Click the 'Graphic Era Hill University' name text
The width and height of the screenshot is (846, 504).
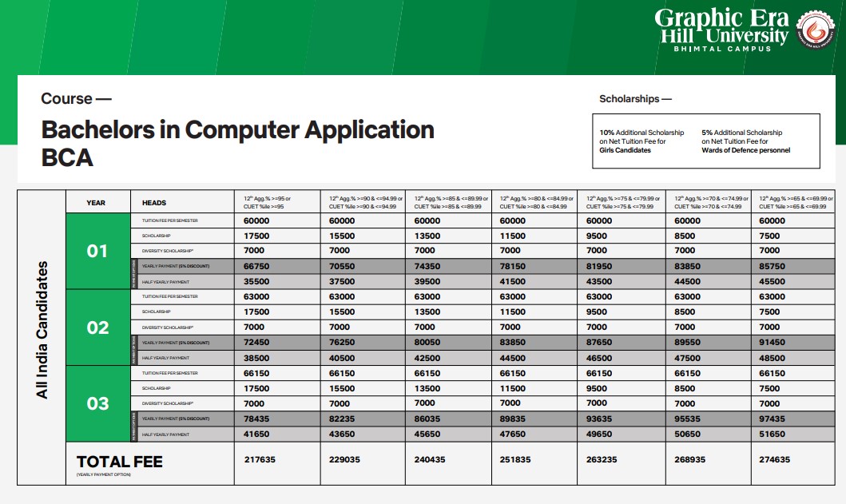(x=722, y=26)
